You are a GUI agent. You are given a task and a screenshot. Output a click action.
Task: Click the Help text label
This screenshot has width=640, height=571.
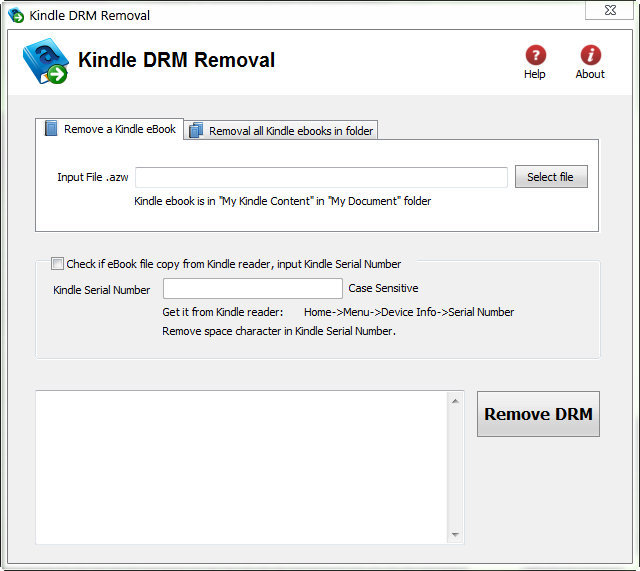[x=535, y=74]
